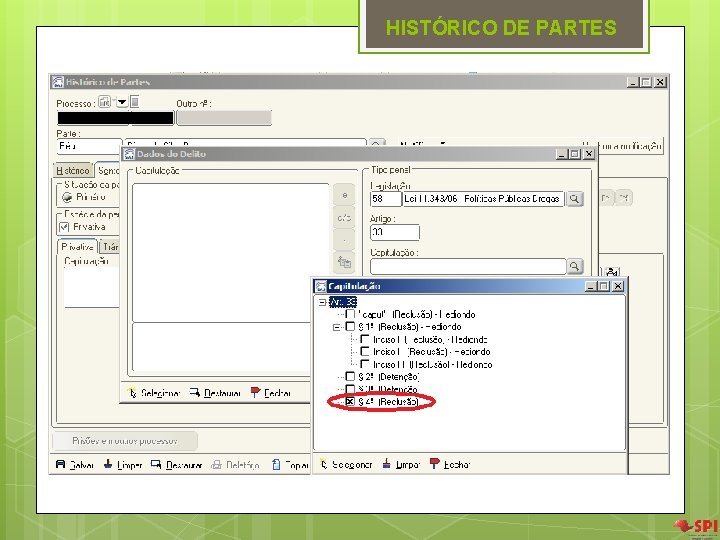Check the 'caput' (Reclusão) - Hediondo box
720x540 pixels.
click(x=350, y=314)
